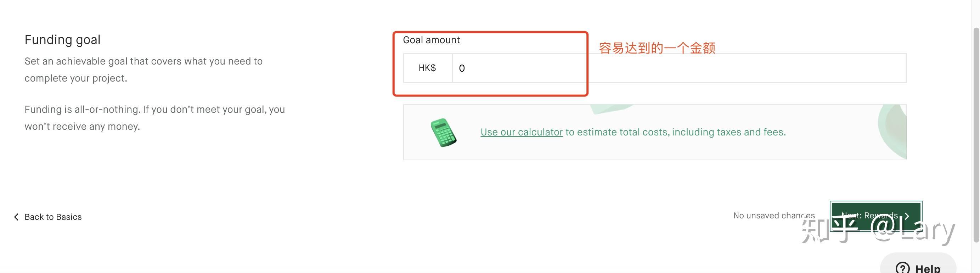Screen dimensions: 980x273
Task: Click the No unsaved changes status text
Action: pyautogui.click(x=773, y=215)
